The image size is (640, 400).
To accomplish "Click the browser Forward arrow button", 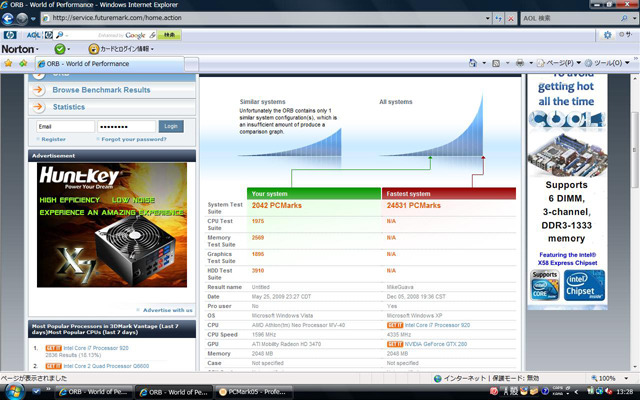I will pyautogui.click(x=22, y=18).
